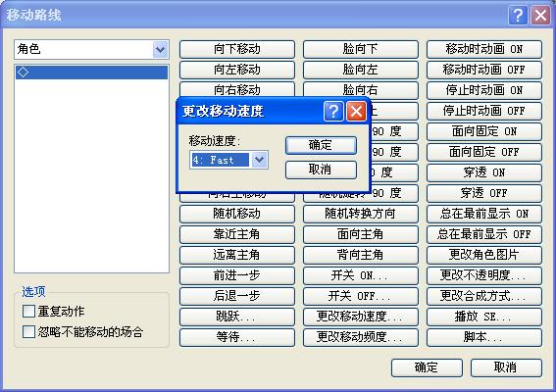Screen dimensions: 556x392
Task: Open the 脚本... command
Action: coord(484,337)
